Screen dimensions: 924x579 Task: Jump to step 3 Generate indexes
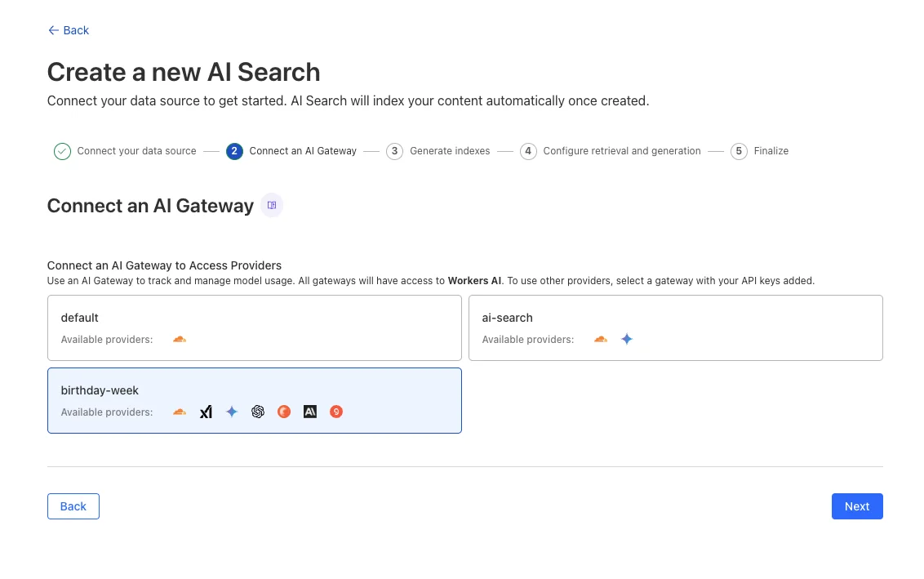coord(438,152)
